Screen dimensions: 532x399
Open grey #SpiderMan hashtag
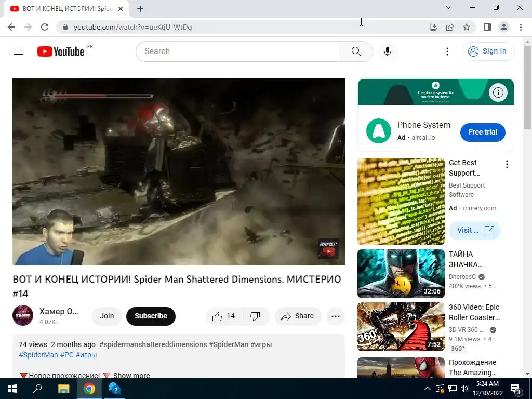click(229, 344)
